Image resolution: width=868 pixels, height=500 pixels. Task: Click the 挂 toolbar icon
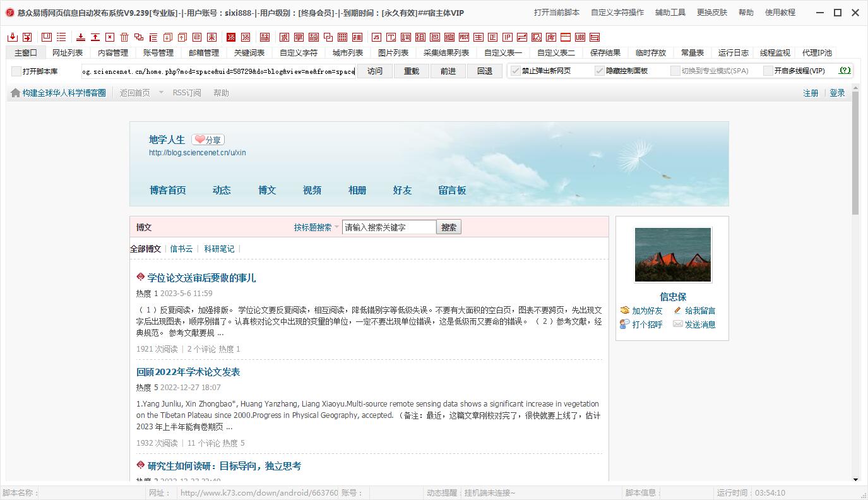(357, 37)
